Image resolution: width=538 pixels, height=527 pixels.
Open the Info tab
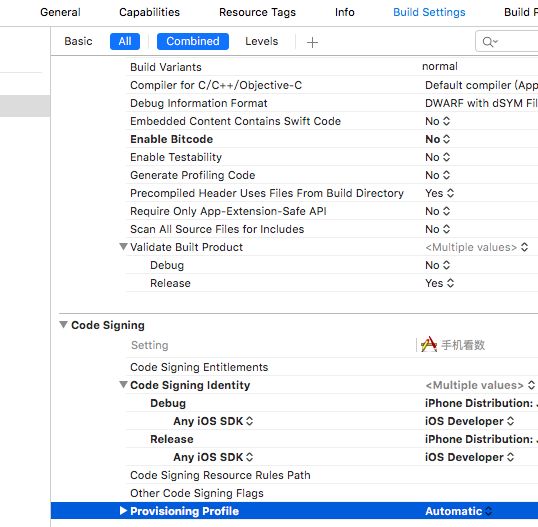344,12
